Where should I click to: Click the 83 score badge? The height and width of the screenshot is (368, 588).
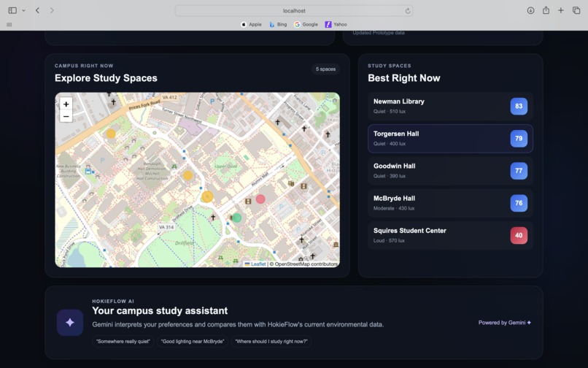point(519,106)
